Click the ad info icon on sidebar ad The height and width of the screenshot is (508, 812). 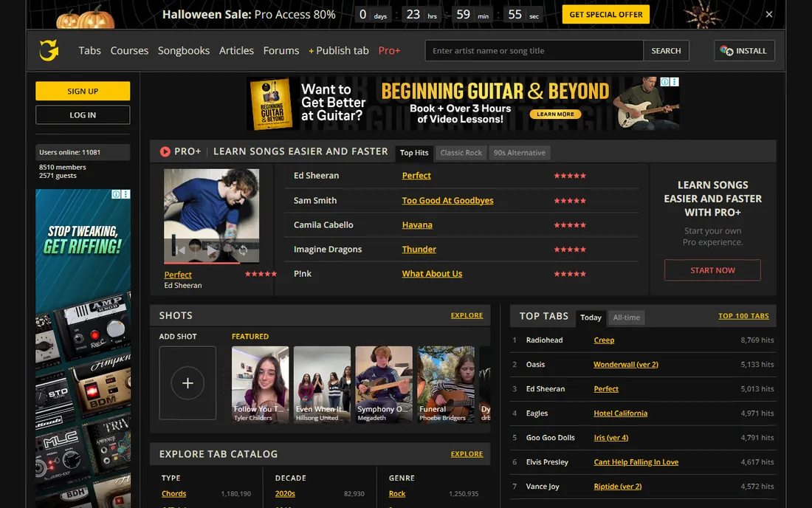point(116,194)
